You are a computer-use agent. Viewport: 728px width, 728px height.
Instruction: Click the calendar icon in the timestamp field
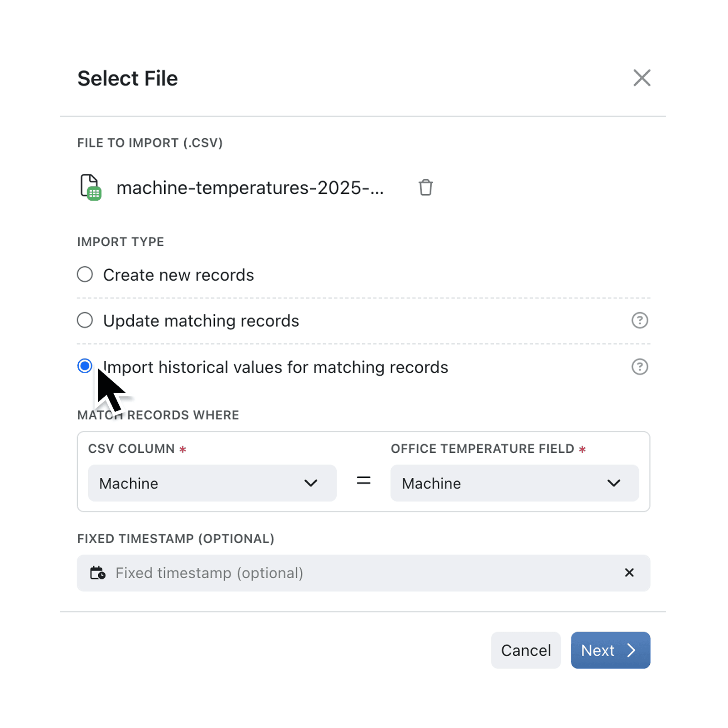pyautogui.click(x=99, y=573)
